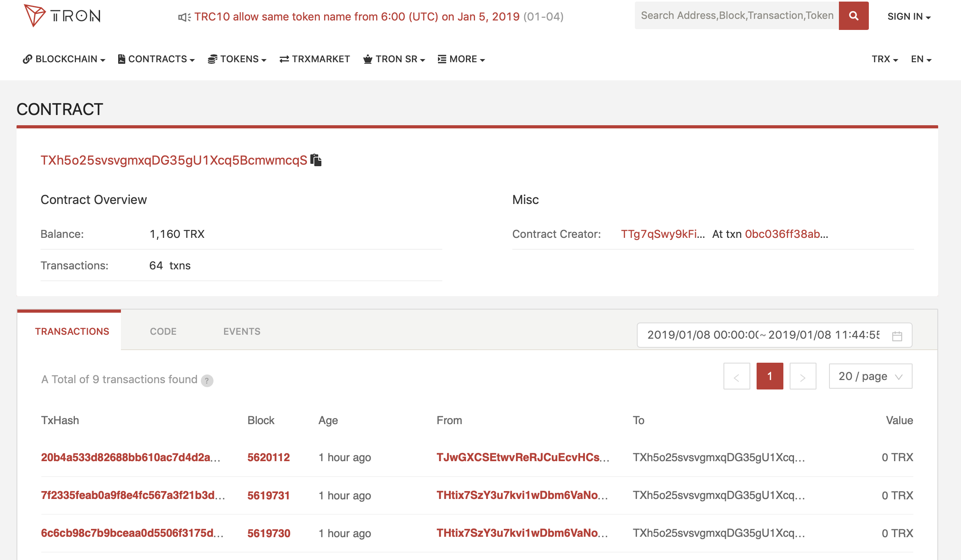This screenshot has height=560, width=961.
Task: Go to next page arrow
Action: [x=803, y=376]
